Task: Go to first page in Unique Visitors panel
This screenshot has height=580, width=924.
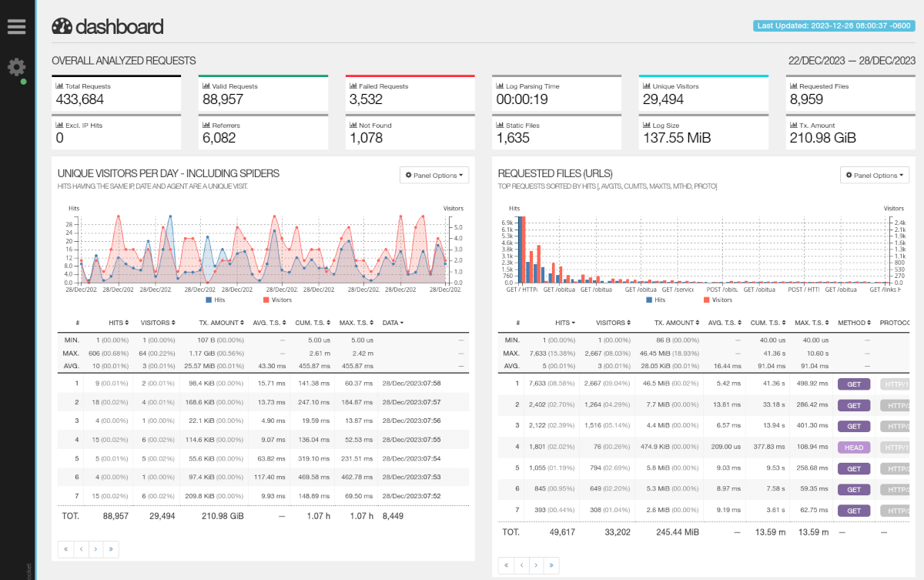Action: [65, 548]
